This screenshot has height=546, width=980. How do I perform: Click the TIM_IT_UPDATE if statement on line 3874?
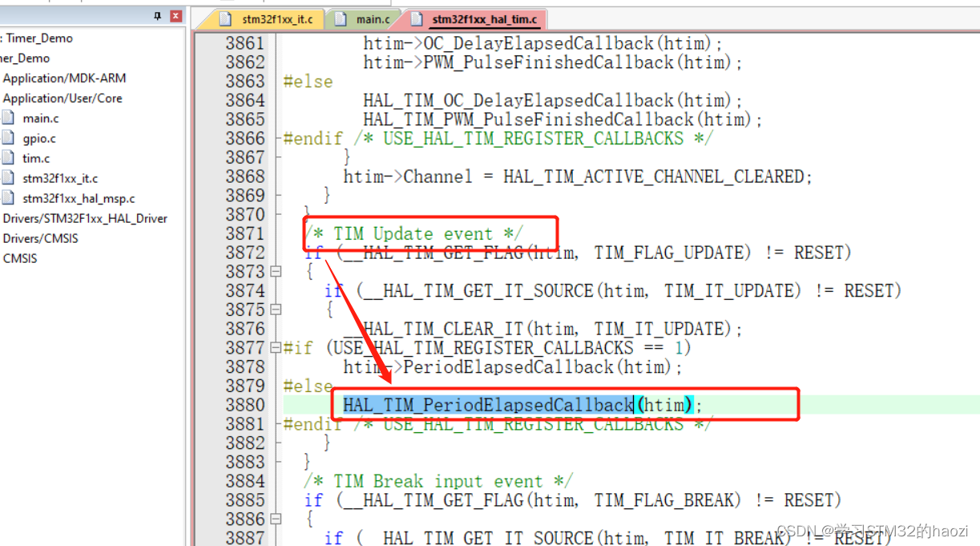pos(612,291)
